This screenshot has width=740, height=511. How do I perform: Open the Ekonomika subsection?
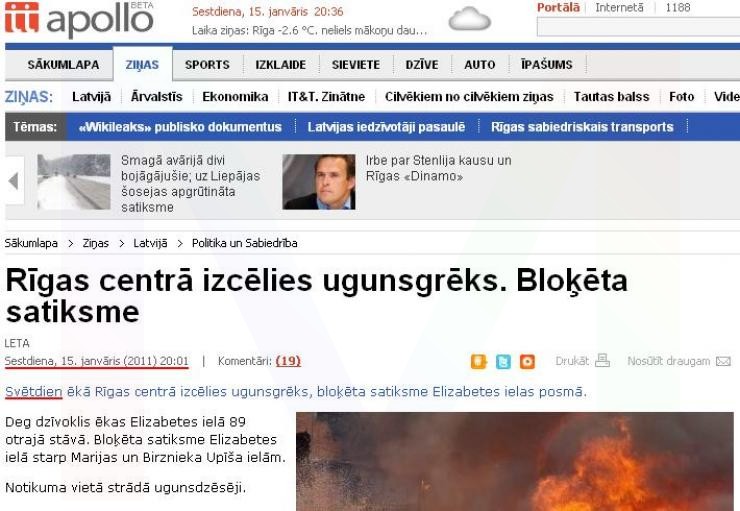[x=235, y=97]
